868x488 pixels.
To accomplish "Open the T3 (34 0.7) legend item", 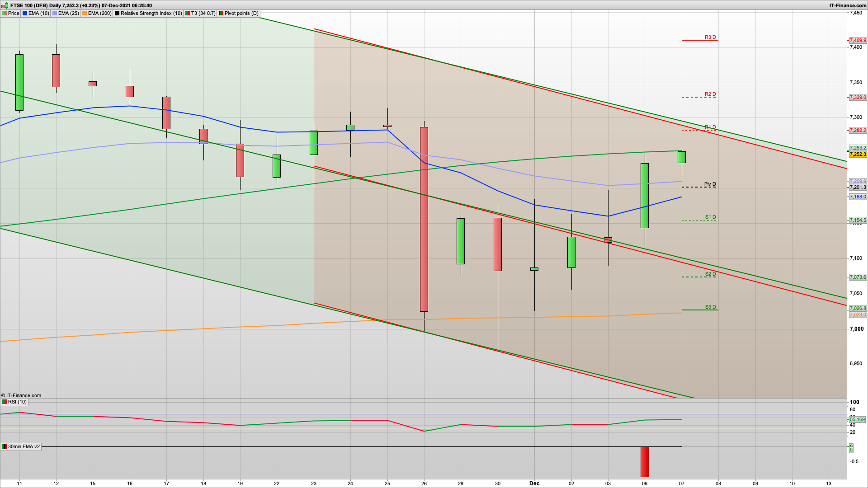I will (x=200, y=13).
